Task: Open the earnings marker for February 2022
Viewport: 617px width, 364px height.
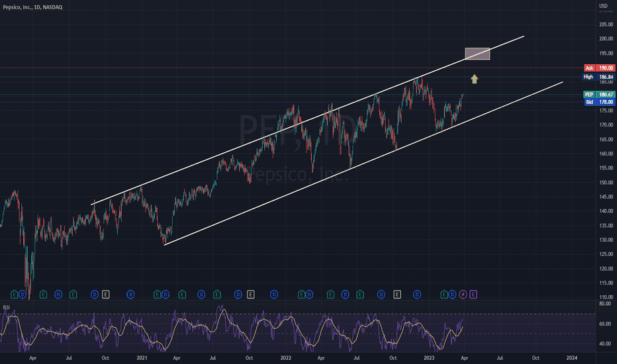Action: [301, 295]
